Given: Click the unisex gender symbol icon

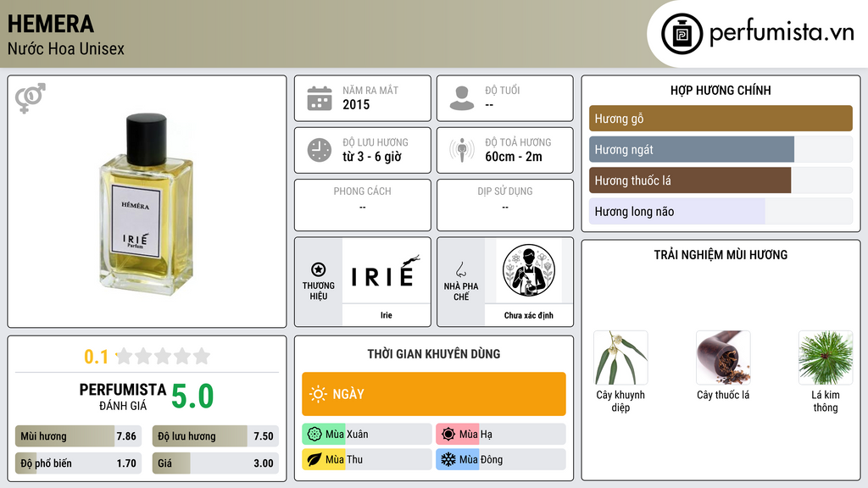Looking at the screenshot, I should tap(31, 98).
